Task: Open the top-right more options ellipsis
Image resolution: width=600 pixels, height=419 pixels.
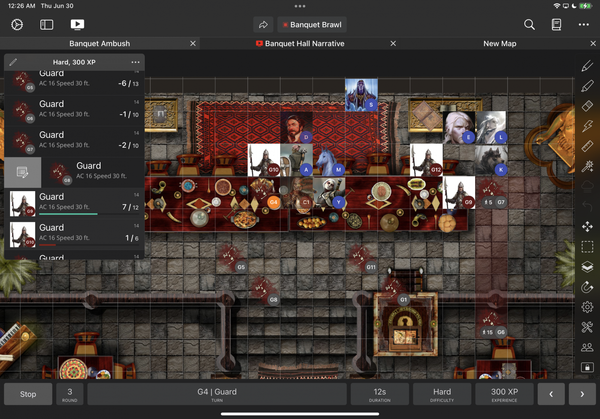Action: (x=583, y=24)
